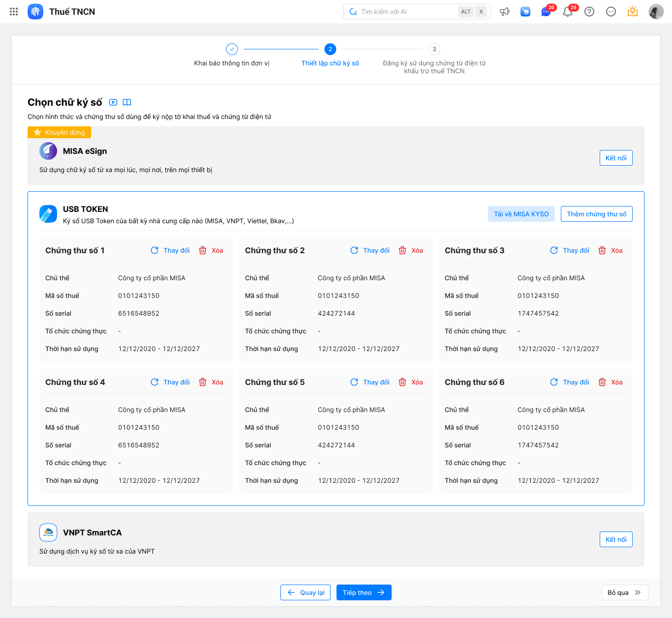Select serial number 6516548952 in Chứng thư số 1

pos(139,313)
